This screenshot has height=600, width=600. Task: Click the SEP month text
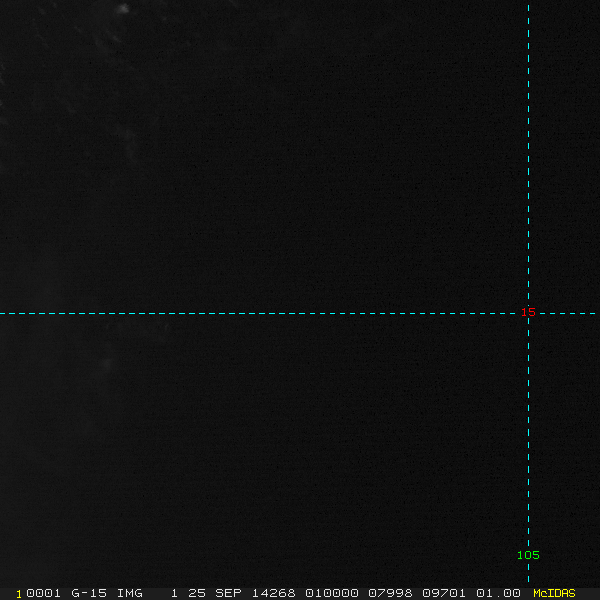coord(228,593)
